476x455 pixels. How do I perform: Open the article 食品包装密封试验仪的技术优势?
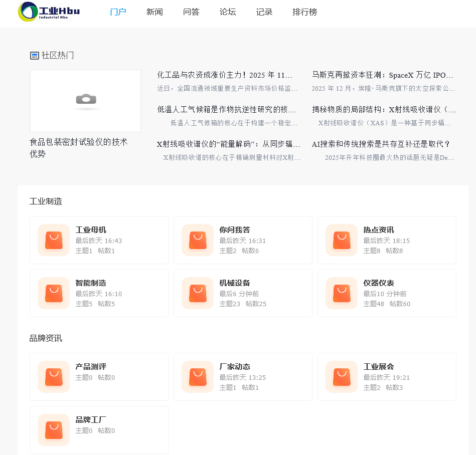(x=79, y=147)
